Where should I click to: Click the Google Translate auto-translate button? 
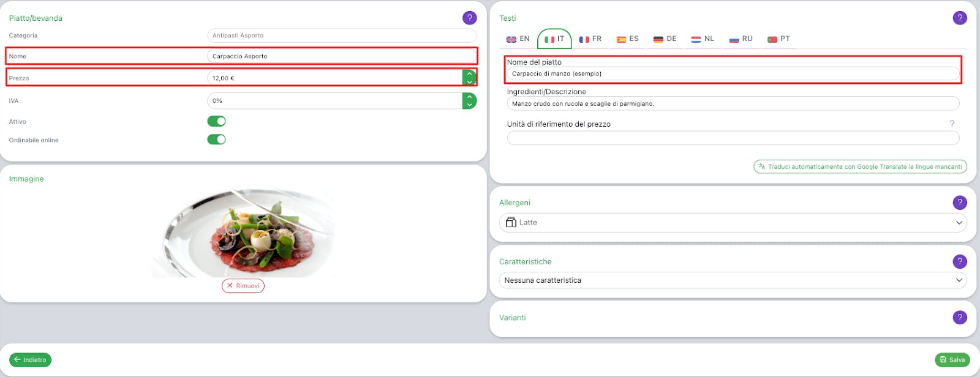click(860, 166)
